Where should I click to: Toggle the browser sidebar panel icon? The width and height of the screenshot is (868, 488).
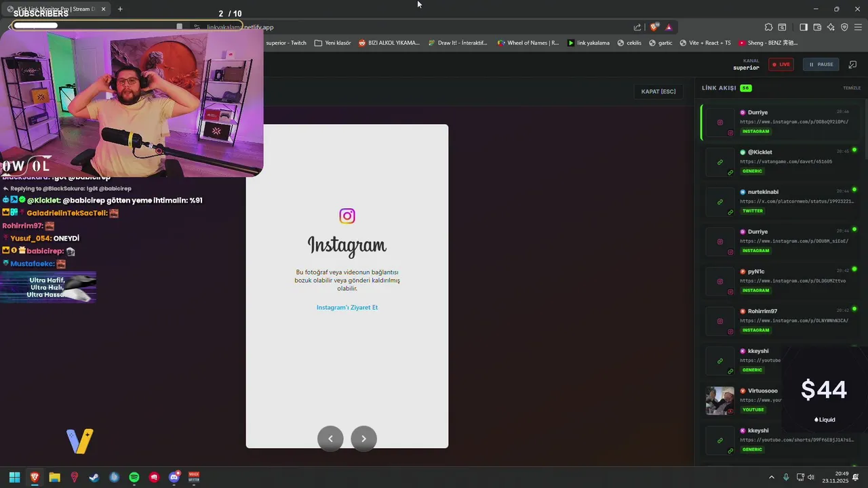pos(804,27)
